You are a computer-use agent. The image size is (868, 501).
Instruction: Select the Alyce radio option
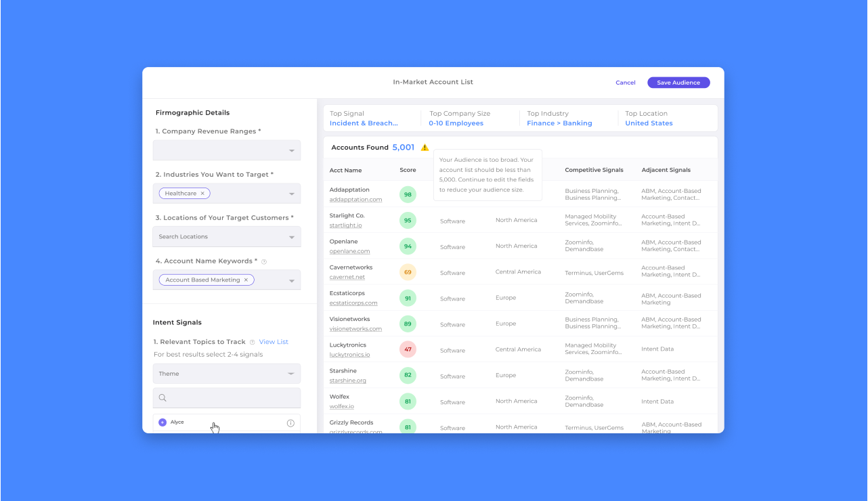[162, 422]
